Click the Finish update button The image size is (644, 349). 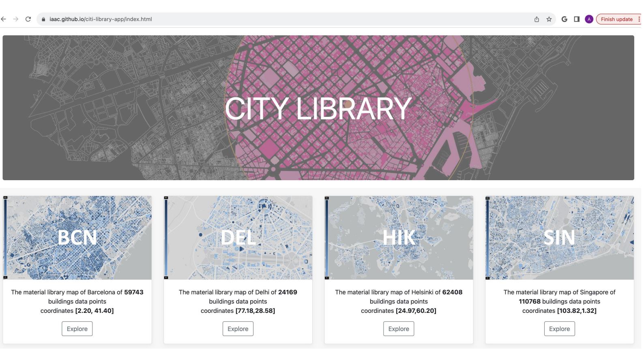[x=616, y=19]
